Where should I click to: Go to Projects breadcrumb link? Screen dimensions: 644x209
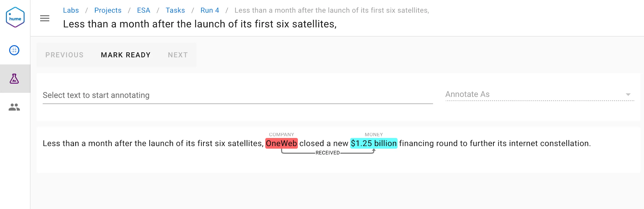pyautogui.click(x=108, y=10)
